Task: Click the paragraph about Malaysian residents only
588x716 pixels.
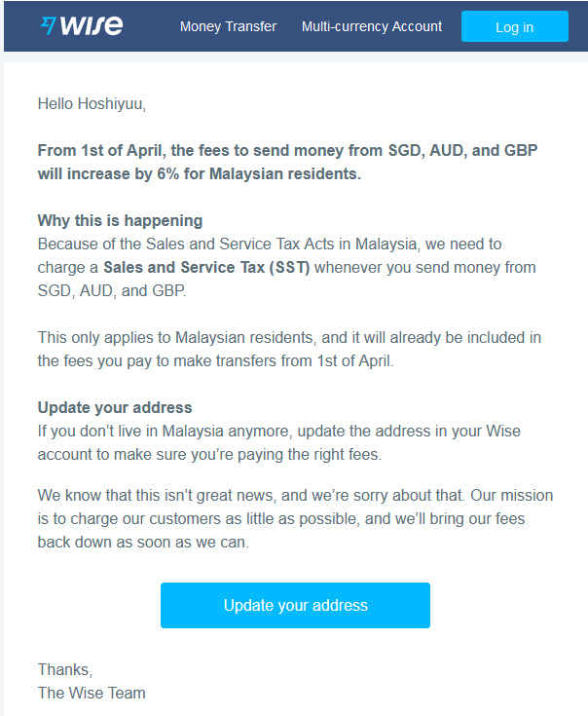Action: [289, 350]
